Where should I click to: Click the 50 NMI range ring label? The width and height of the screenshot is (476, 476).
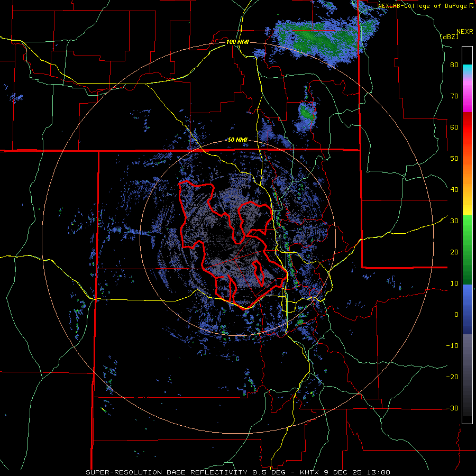(237, 140)
